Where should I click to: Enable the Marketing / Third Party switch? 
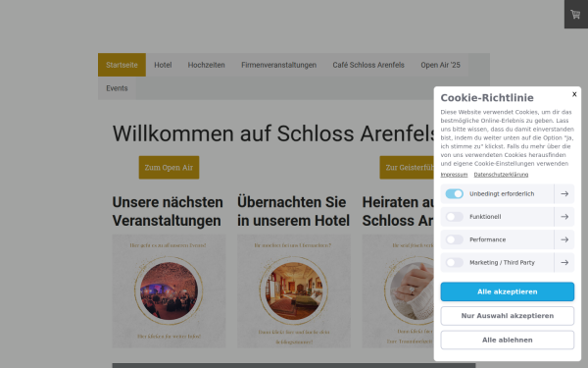pos(454,262)
